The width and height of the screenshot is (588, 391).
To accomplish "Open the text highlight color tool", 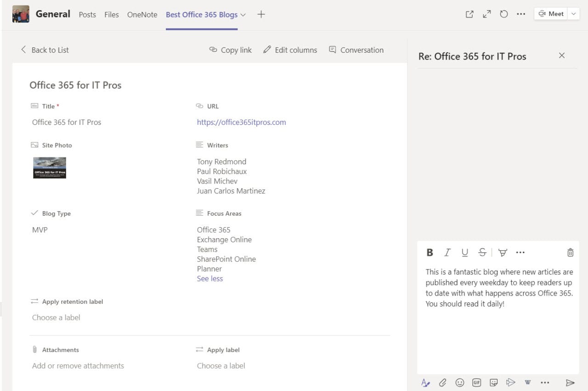I will (x=503, y=252).
